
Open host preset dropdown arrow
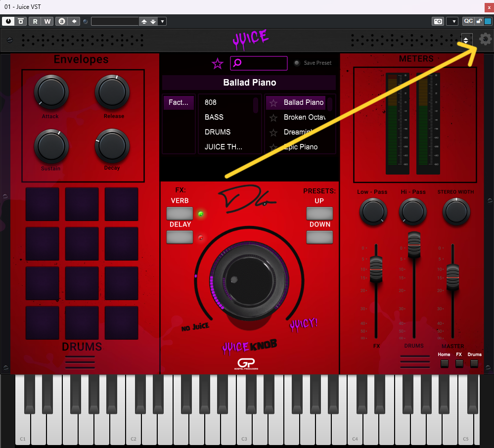(162, 21)
